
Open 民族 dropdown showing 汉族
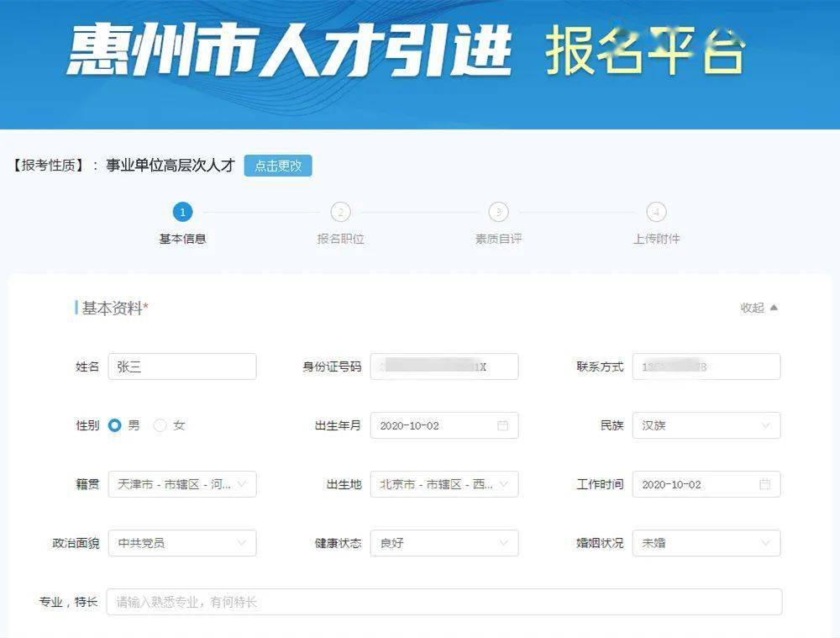(x=706, y=425)
